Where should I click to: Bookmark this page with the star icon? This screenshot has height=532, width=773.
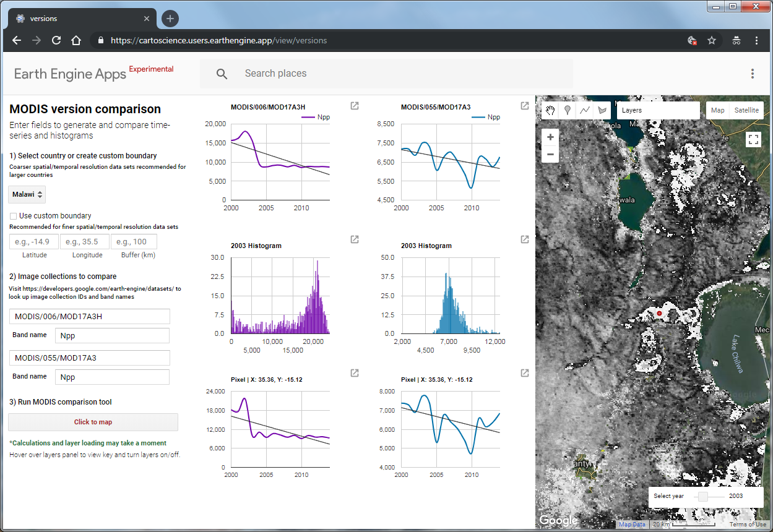[712, 40]
